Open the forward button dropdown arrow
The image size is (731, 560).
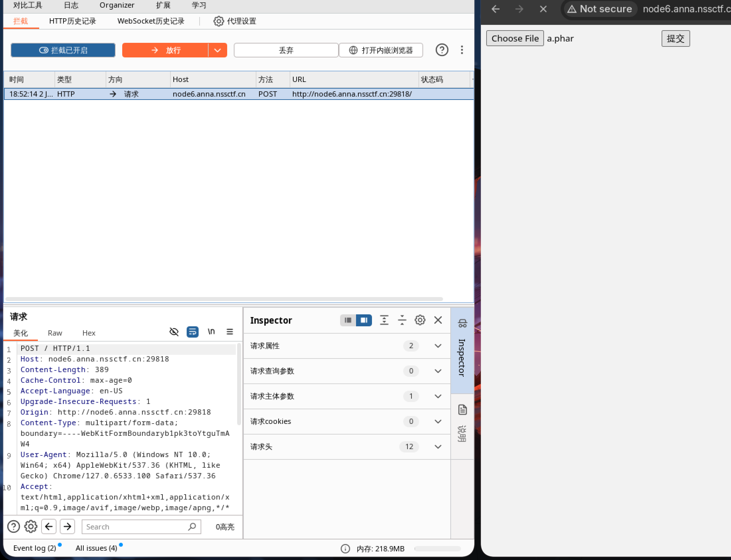point(218,50)
